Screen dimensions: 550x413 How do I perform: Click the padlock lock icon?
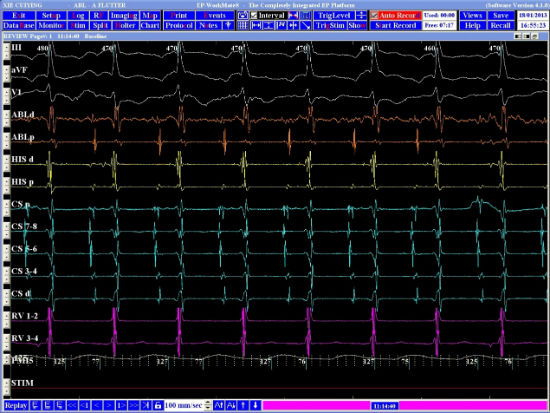click(x=158, y=406)
